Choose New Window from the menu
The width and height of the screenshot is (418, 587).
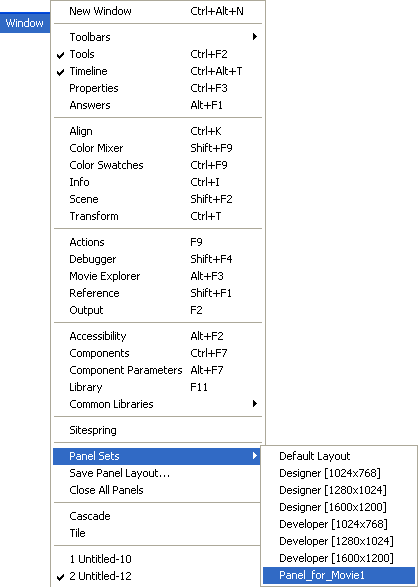pyautogui.click(x=157, y=11)
